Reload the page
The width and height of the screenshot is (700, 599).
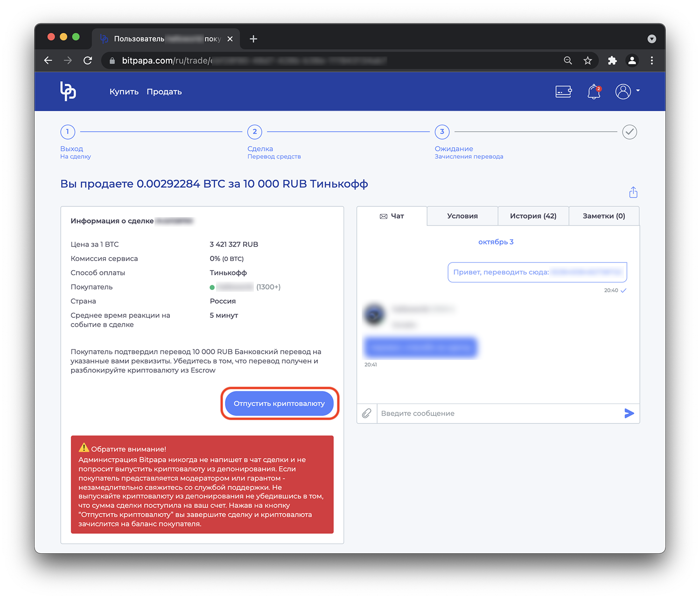pyautogui.click(x=88, y=60)
